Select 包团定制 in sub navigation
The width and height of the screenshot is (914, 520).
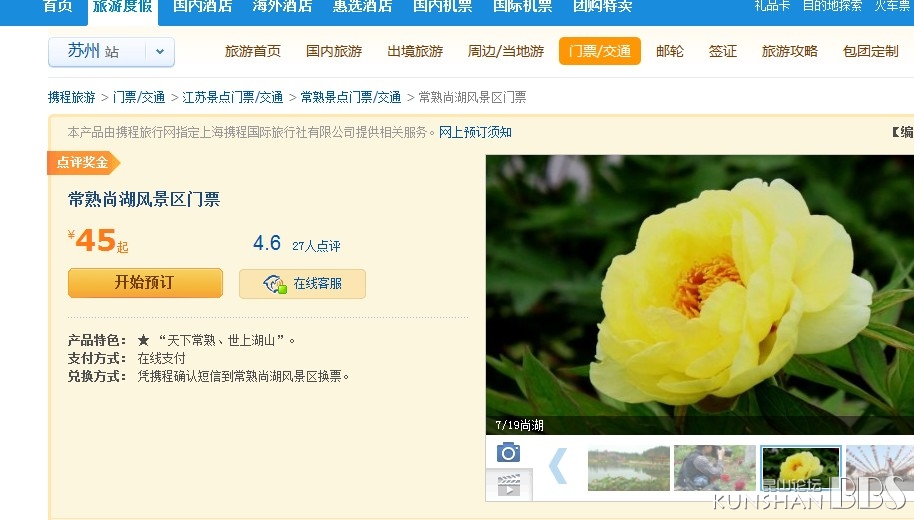(871, 51)
